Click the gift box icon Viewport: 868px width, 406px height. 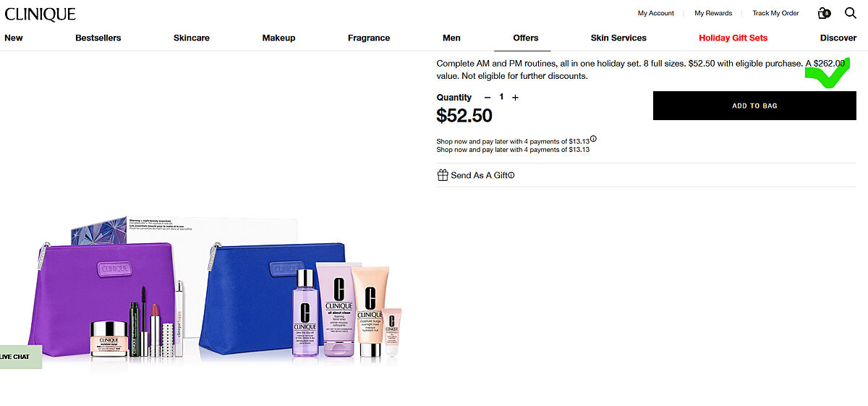coord(443,175)
